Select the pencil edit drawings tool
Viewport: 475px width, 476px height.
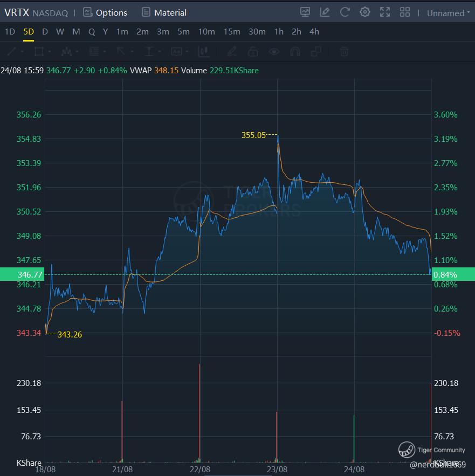coord(232,51)
